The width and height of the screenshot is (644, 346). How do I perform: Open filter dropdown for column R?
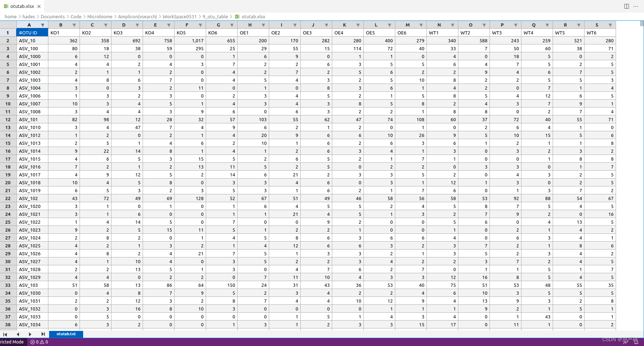[579, 25]
